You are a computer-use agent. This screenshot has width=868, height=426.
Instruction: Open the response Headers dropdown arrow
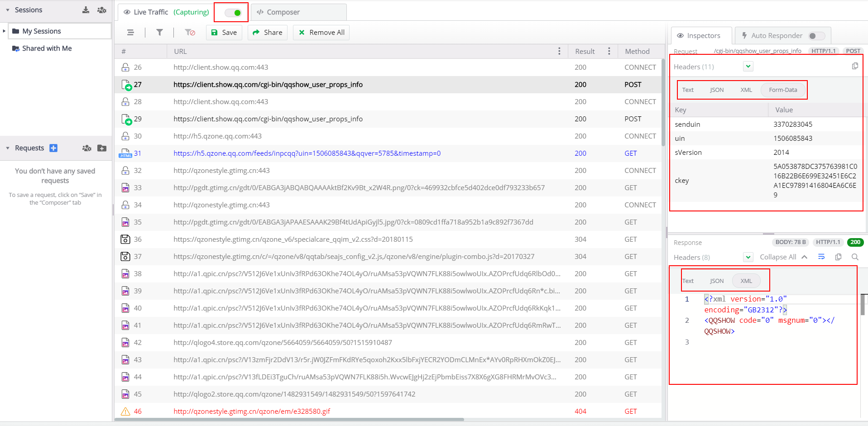(748, 257)
